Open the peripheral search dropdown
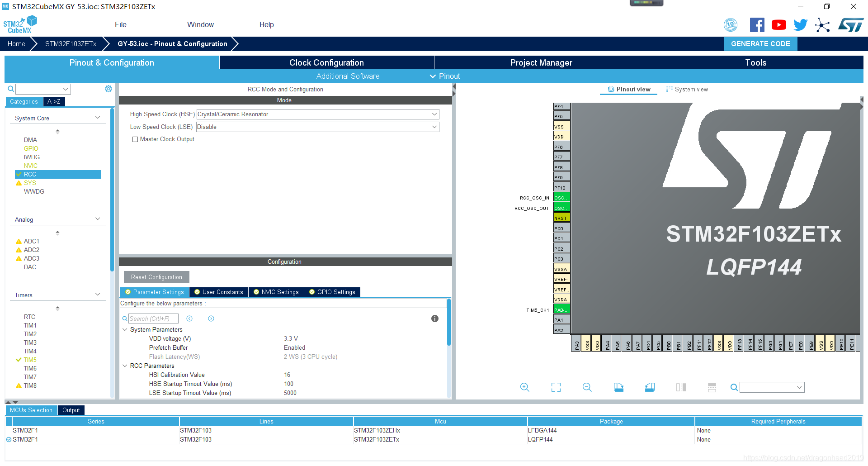Viewport: 868px width, 466px height. coord(66,89)
